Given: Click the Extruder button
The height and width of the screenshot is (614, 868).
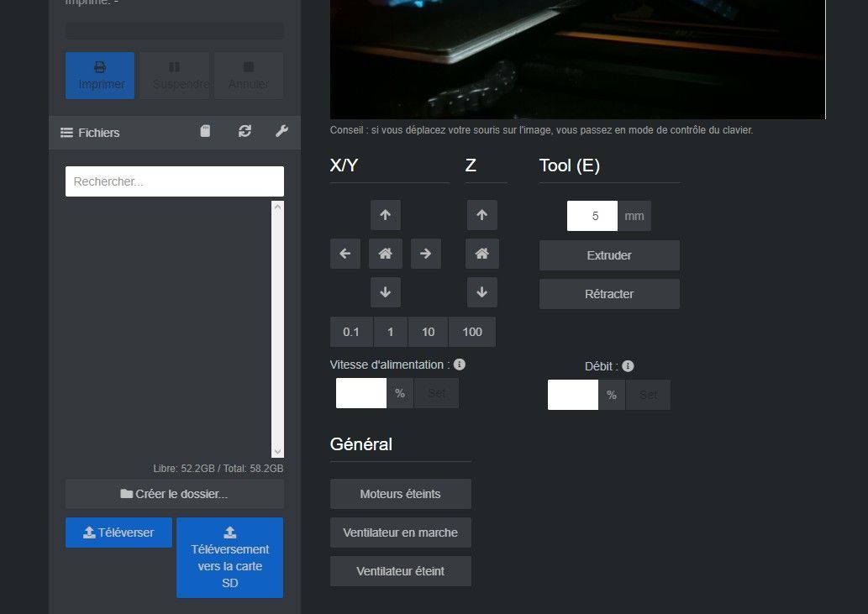Looking at the screenshot, I should coord(609,255).
